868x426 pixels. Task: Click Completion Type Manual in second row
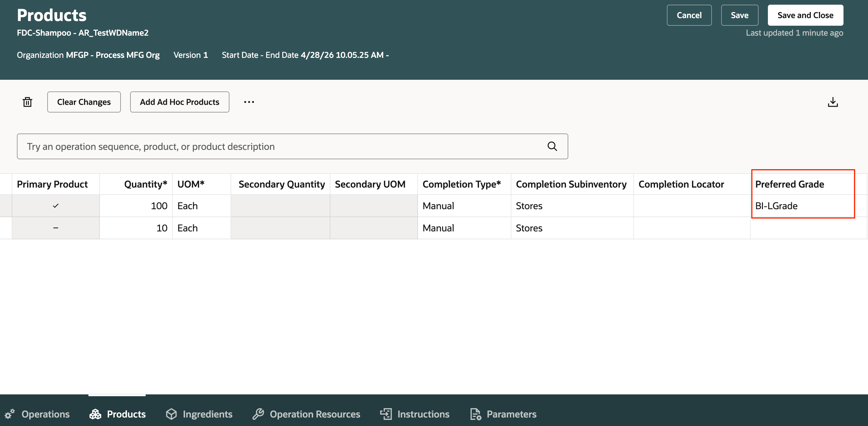[x=464, y=228]
